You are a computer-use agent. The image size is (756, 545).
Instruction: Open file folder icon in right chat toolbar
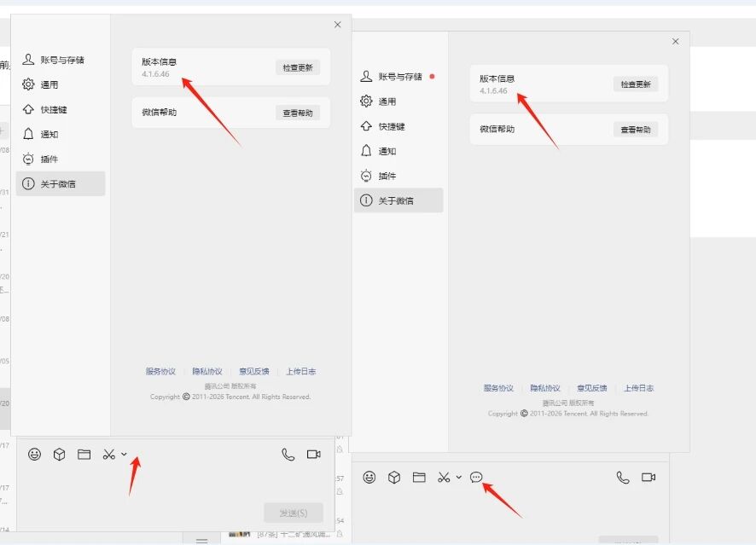tap(419, 477)
